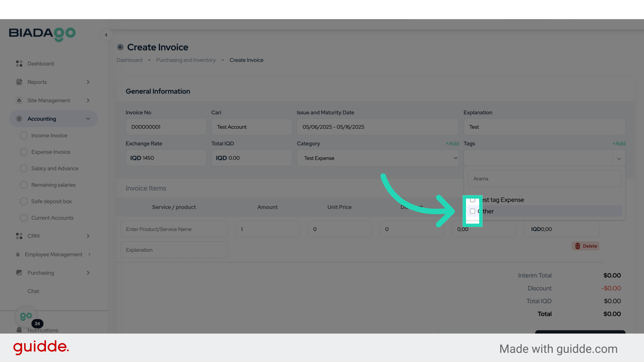Click the Delete item button
The height and width of the screenshot is (362, 644).
(586, 246)
